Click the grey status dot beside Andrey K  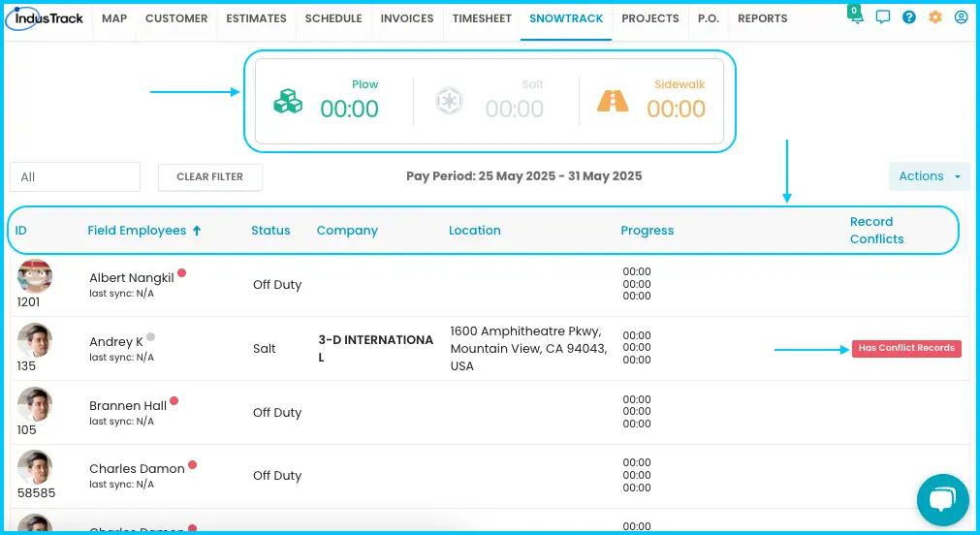150,337
